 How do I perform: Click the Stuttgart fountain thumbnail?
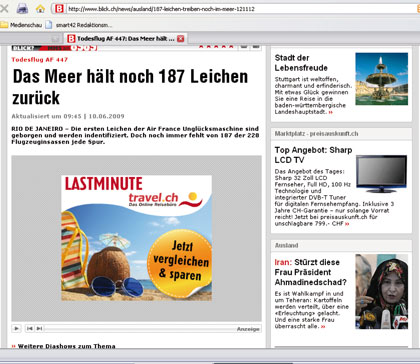(x=381, y=79)
